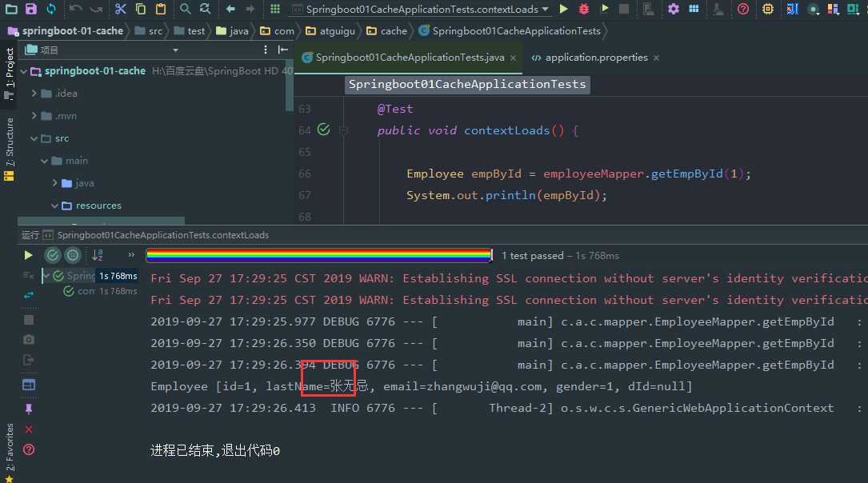
Task: Click the green Run button in toolbar
Action: click(x=563, y=9)
